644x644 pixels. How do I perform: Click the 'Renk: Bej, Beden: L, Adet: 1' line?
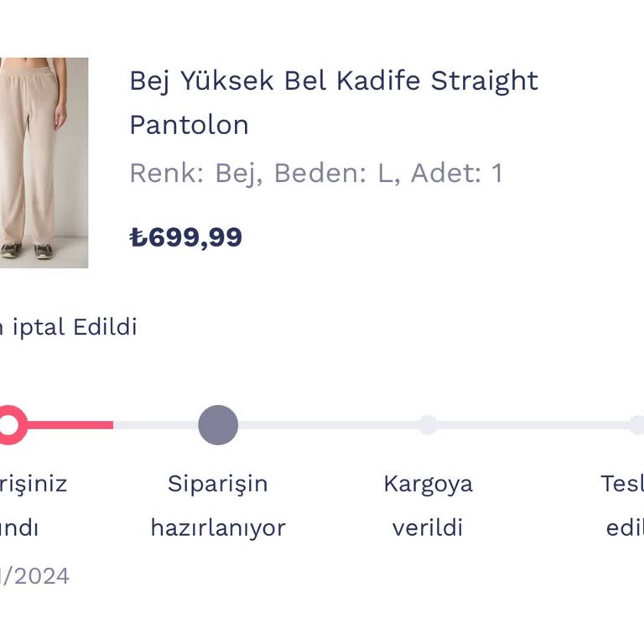pos(315,174)
